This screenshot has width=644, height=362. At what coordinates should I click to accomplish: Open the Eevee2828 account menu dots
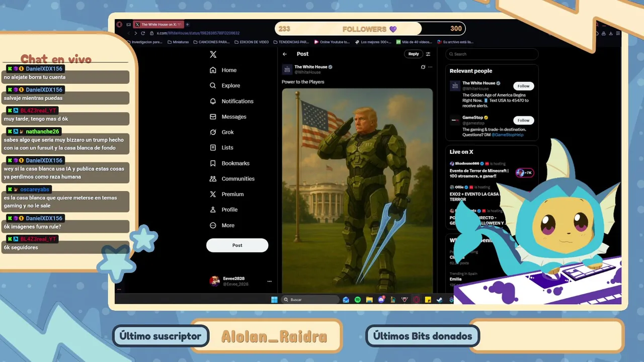click(x=269, y=282)
